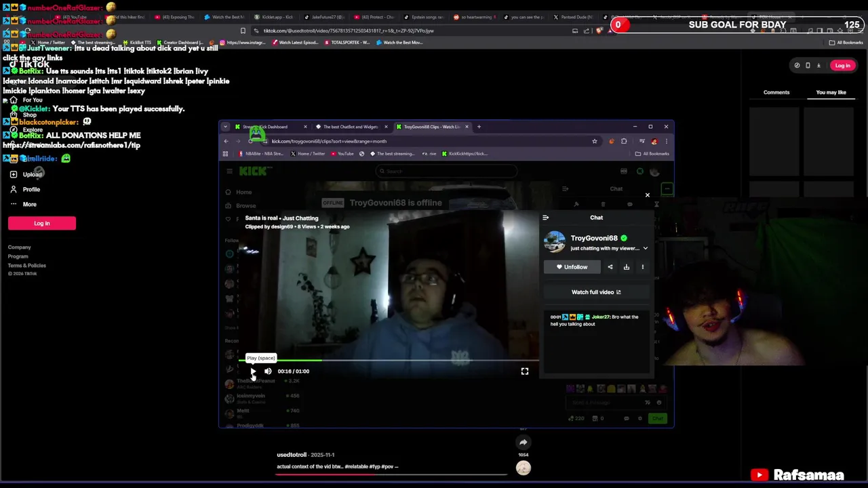Open NBABite bookmark
This screenshot has width=868, height=488.
261,154
